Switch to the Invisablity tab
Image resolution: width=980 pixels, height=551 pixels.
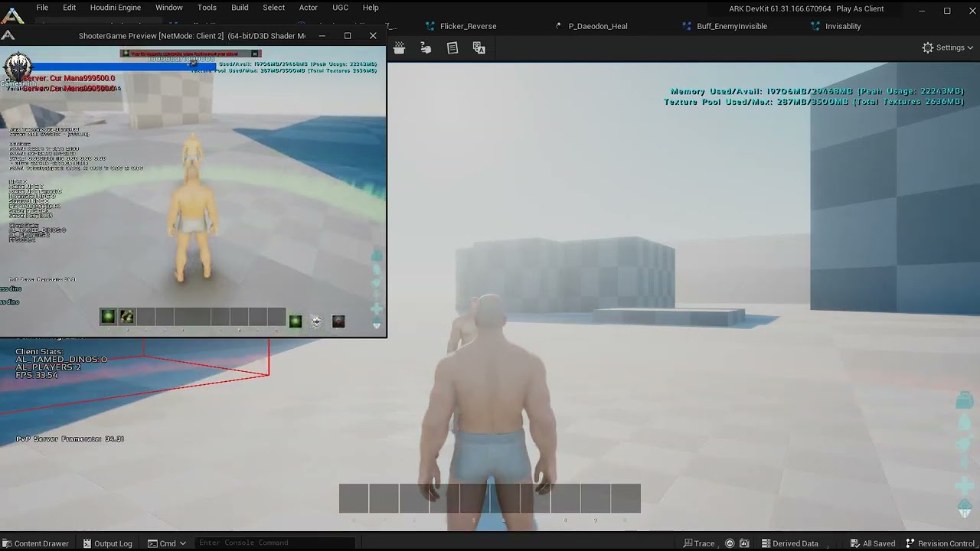pos(843,26)
